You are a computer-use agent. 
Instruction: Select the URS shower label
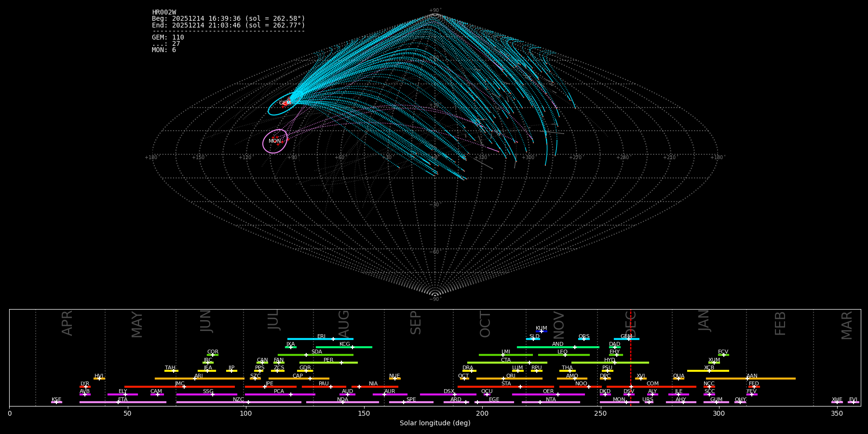click(648, 400)
